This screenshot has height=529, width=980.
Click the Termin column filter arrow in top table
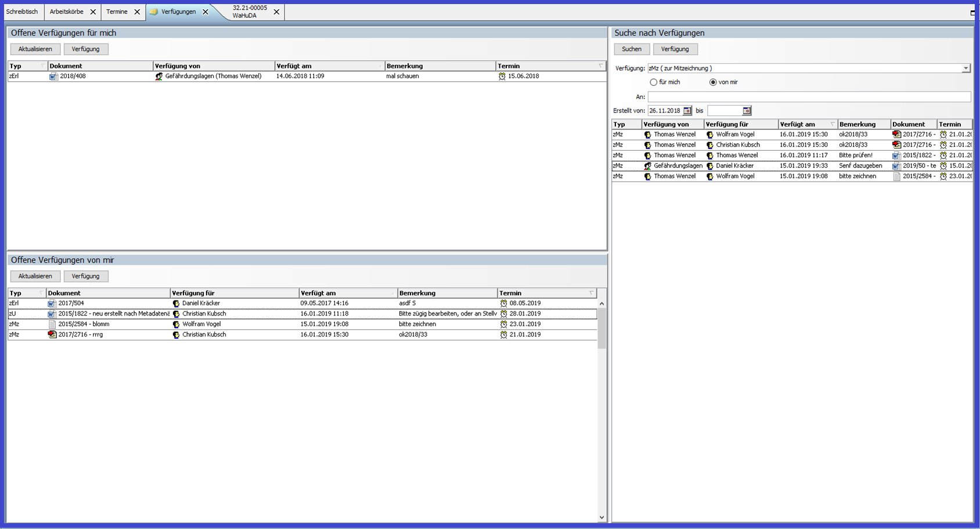(x=601, y=66)
